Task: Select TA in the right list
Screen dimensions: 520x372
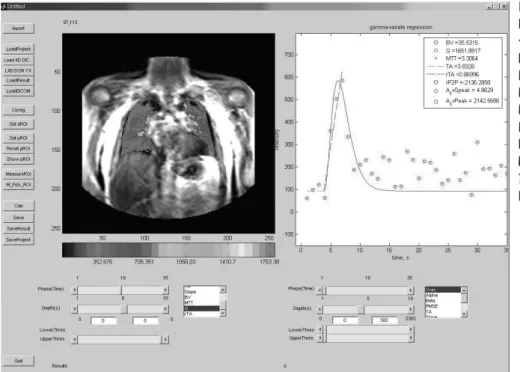Action: pos(443,312)
